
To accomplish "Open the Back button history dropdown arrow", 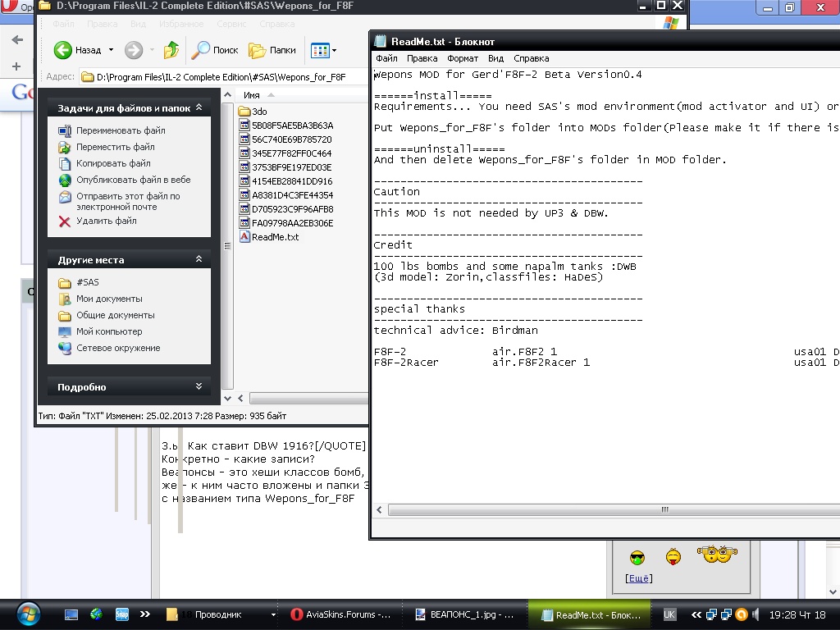I will 111,50.
